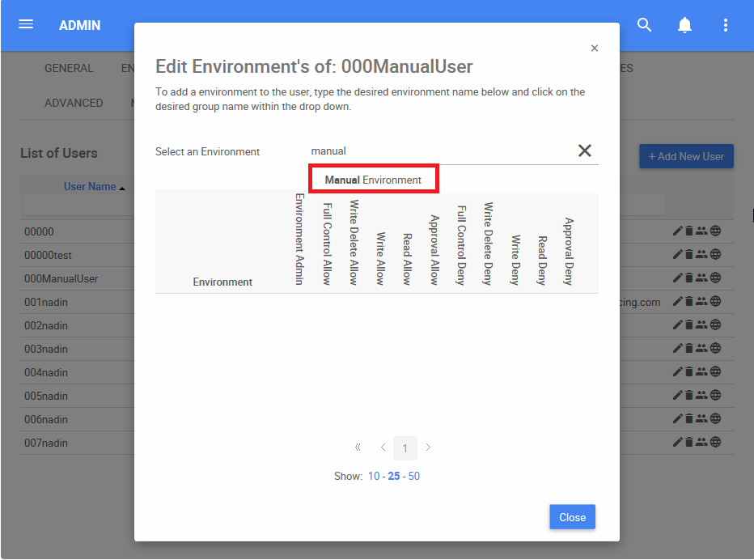Select Manual Environment from dropdown suggestions
Viewport: 754px width, 560px height.
point(373,180)
